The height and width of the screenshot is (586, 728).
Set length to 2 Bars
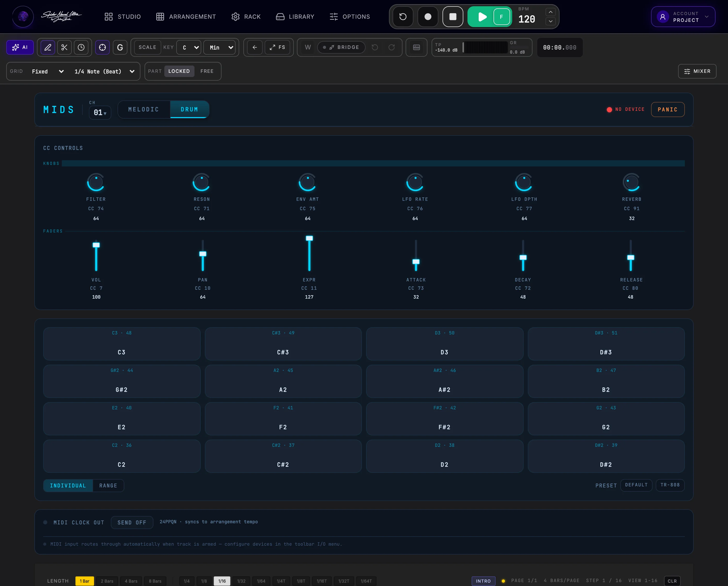pos(107,581)
